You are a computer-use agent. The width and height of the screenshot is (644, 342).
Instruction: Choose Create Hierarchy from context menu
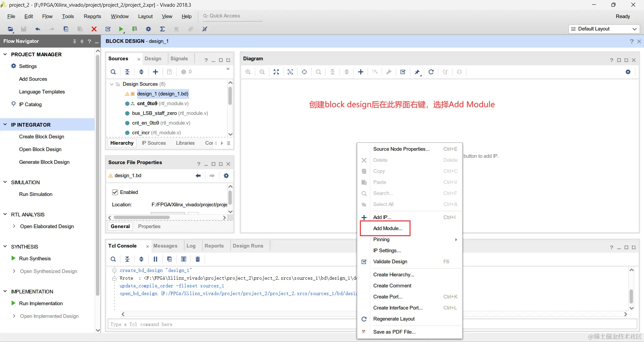(x=393, y=275)
